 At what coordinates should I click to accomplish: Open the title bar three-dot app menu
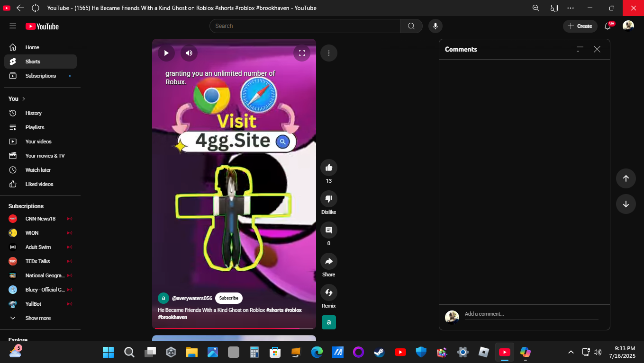(571, 8)
